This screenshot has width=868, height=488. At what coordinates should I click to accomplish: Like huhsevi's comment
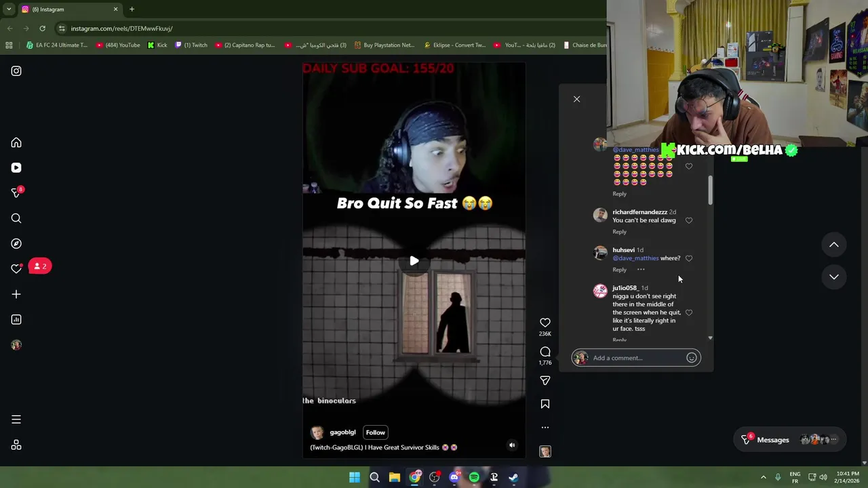coord(689,258)
